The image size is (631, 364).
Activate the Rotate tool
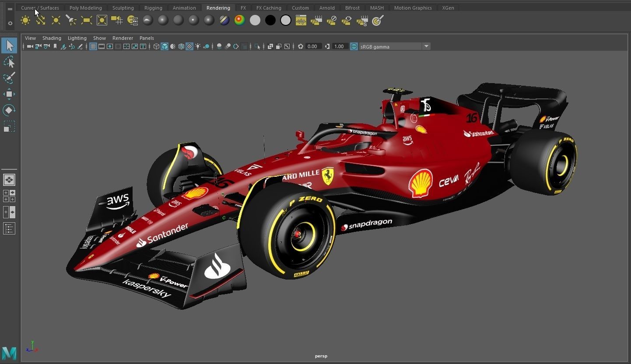tap(9, 110)
